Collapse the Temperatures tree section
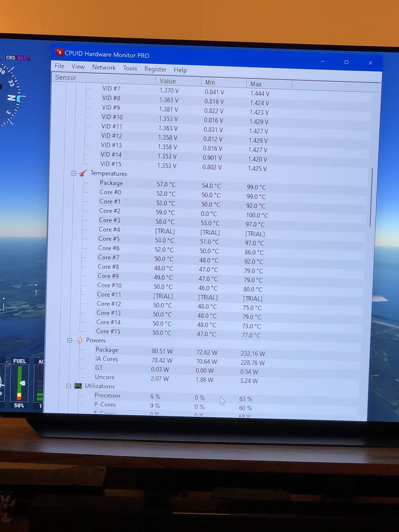399x532 pixels. (74, 173)
